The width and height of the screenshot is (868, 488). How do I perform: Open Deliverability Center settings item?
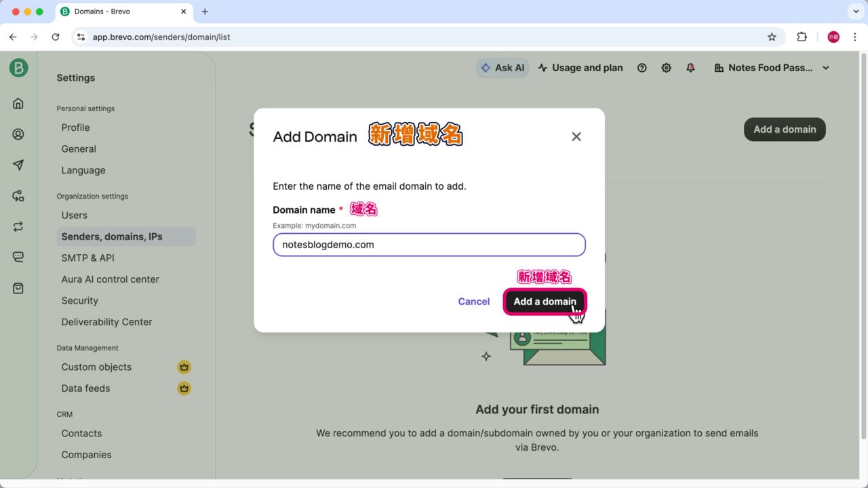(x=106, y=322)
